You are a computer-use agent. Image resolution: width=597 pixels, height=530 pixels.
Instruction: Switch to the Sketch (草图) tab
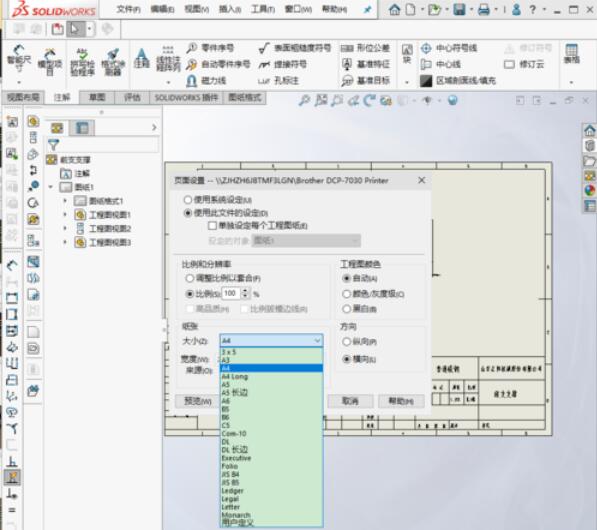pos(97,97)
